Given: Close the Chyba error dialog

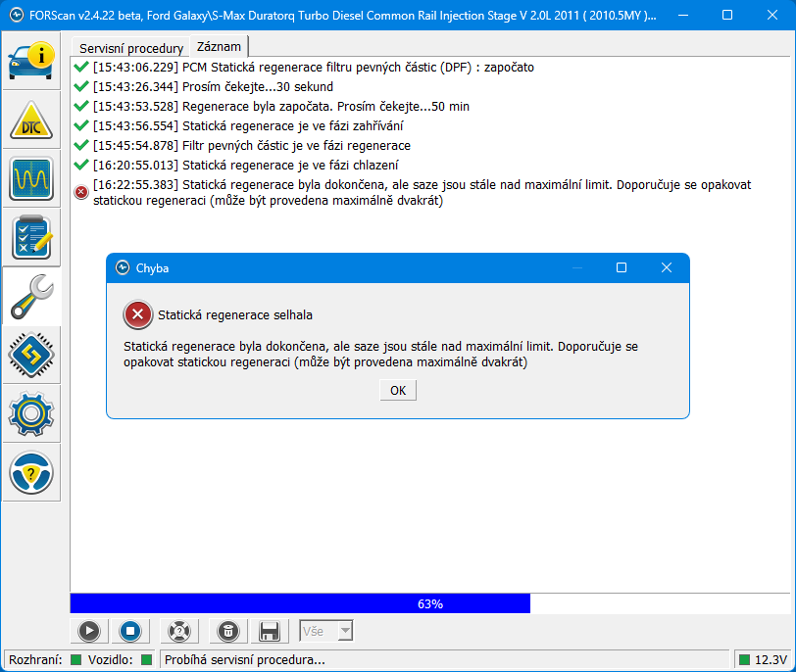Looking at the screenshot, I should 666,267.
